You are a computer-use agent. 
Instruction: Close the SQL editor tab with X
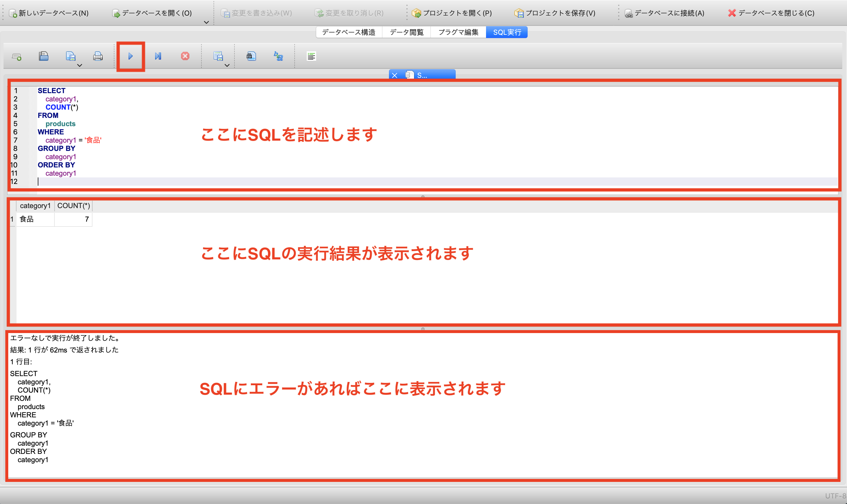click(395, 75)
